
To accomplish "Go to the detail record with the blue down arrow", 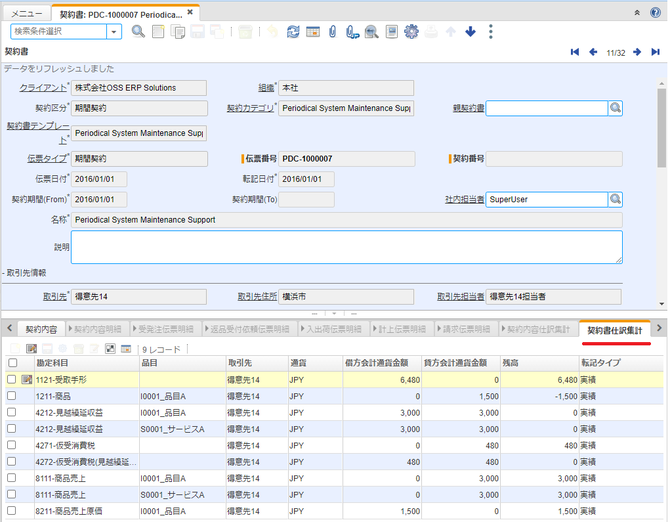I will coord(470,32).
